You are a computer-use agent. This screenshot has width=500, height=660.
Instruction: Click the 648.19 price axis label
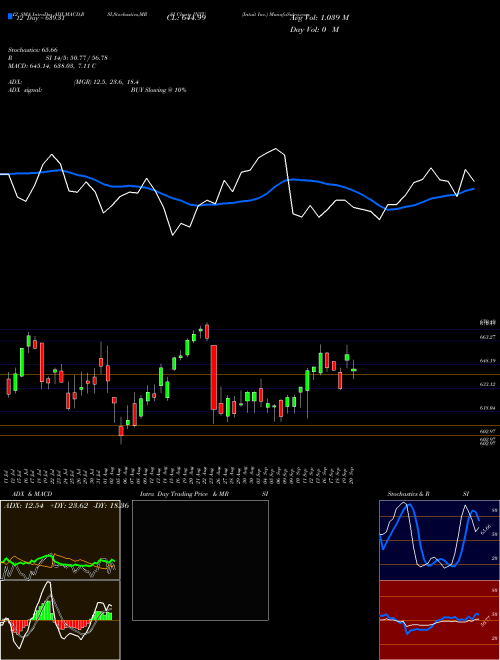pos(487,361)
